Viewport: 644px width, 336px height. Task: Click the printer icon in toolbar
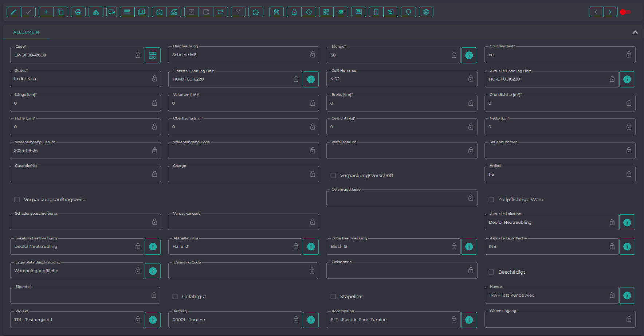(78, 12)
